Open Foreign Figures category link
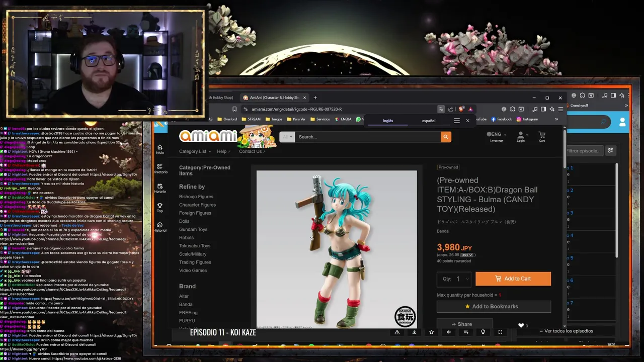Viewport: 644px width, 362px height. point(195,213)
